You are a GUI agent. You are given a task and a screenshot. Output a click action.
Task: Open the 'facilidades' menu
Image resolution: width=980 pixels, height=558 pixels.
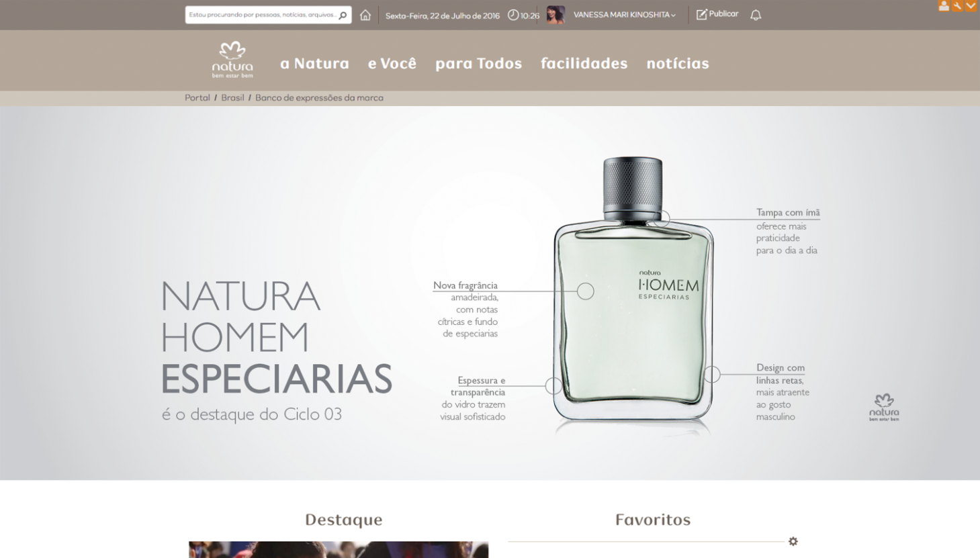click(x=584, y=63)
